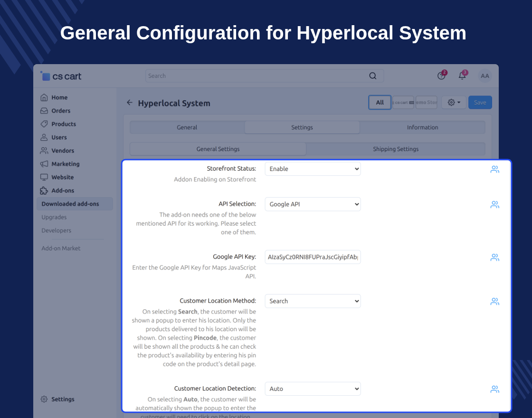Click into the Google API Key field

[313, 257]
